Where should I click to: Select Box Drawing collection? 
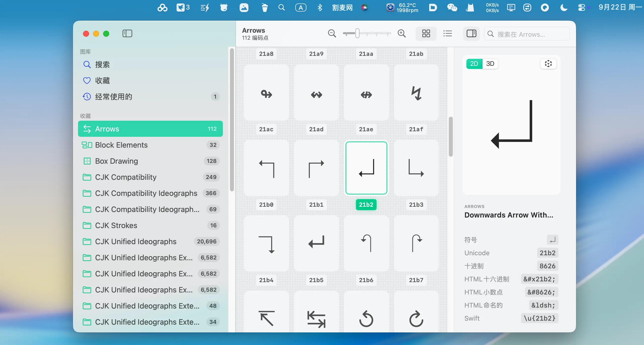click(116, 161)
